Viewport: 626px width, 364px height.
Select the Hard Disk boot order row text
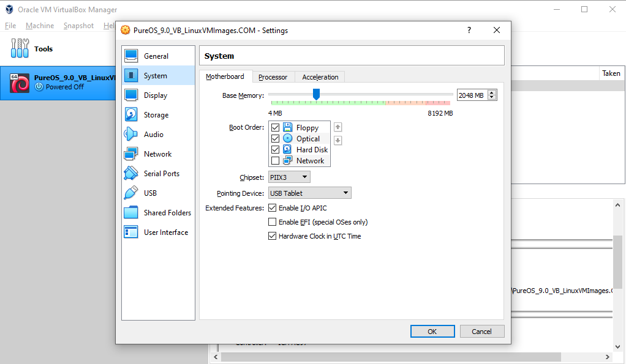point(312,149)
